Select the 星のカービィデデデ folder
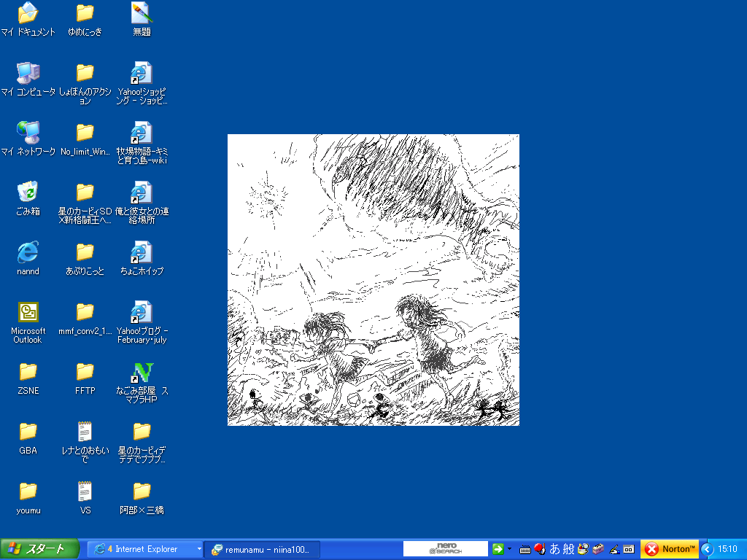The width and height of the screenshot is (747, 560). coord(142,443)
